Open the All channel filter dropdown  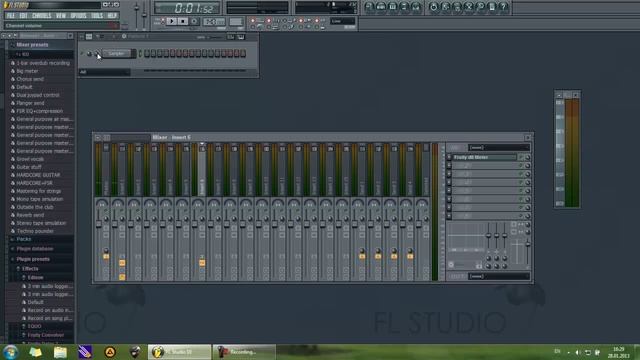click(x=104, y=72)
